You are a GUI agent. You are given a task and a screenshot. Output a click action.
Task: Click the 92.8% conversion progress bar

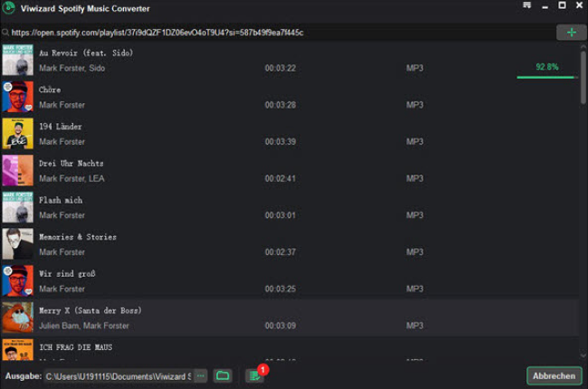[x=546, y=77]
